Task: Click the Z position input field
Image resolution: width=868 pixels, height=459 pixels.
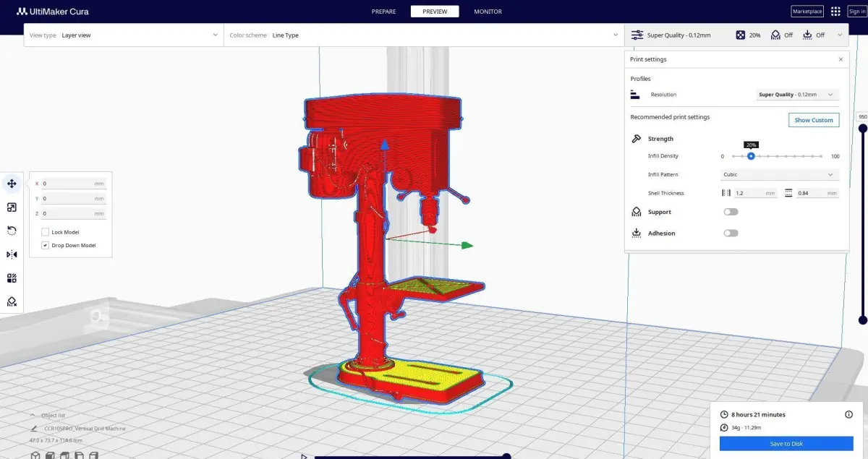Action: (73, 213)
